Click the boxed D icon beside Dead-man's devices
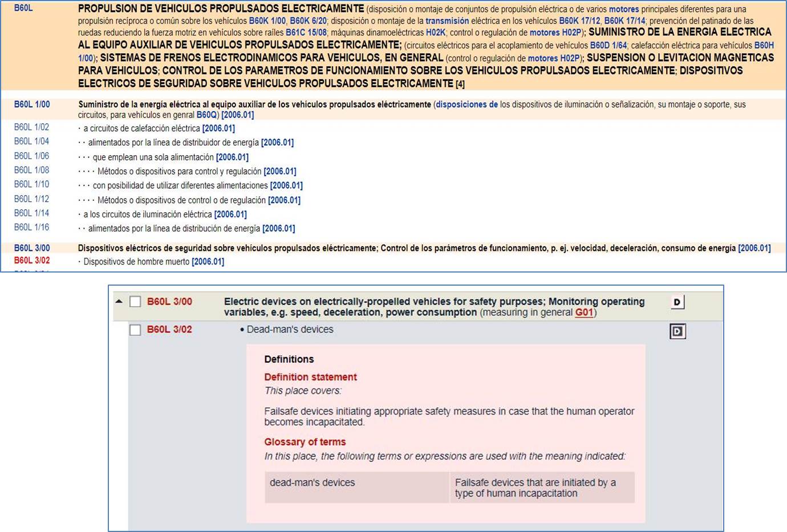 [x=677, y=331]
